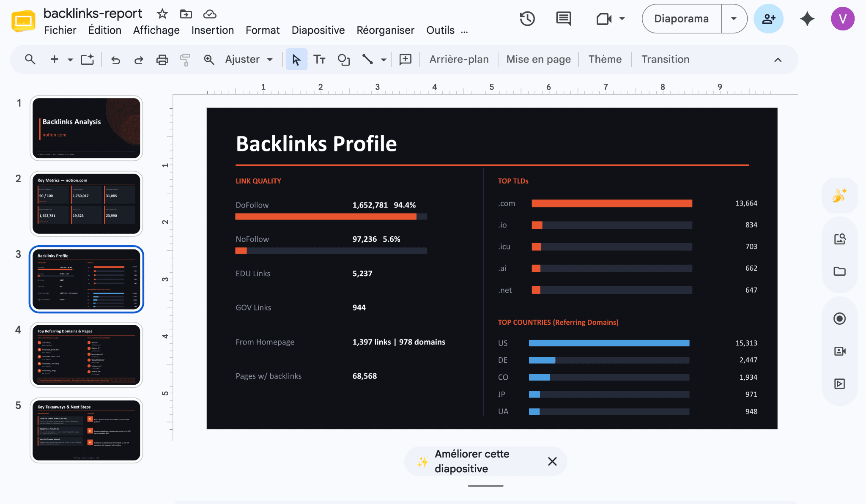Click the print icon

pyautogui.click(x=162, y=60)
